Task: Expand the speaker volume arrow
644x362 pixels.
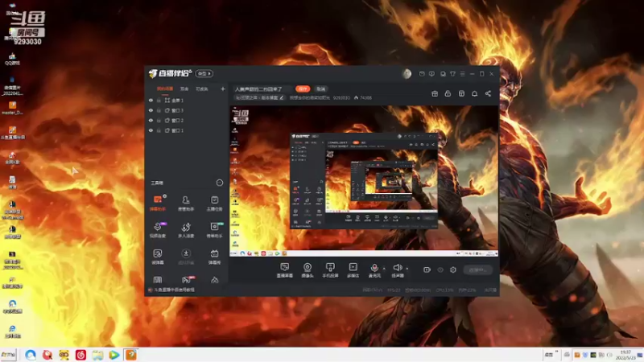Action: click(x=407, y=269)
